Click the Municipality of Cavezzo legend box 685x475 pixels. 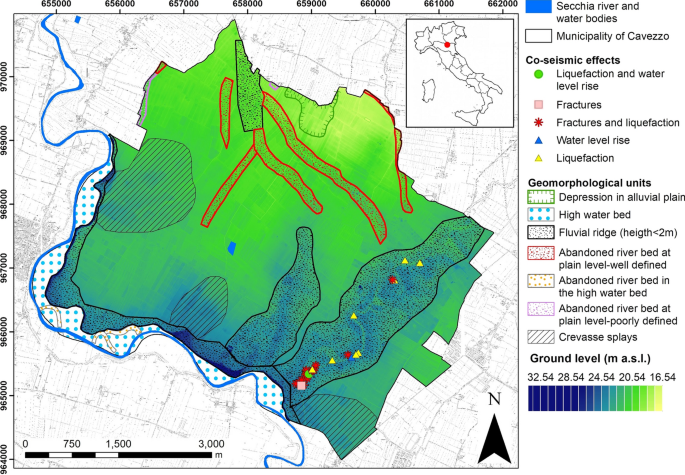(538, 36)
